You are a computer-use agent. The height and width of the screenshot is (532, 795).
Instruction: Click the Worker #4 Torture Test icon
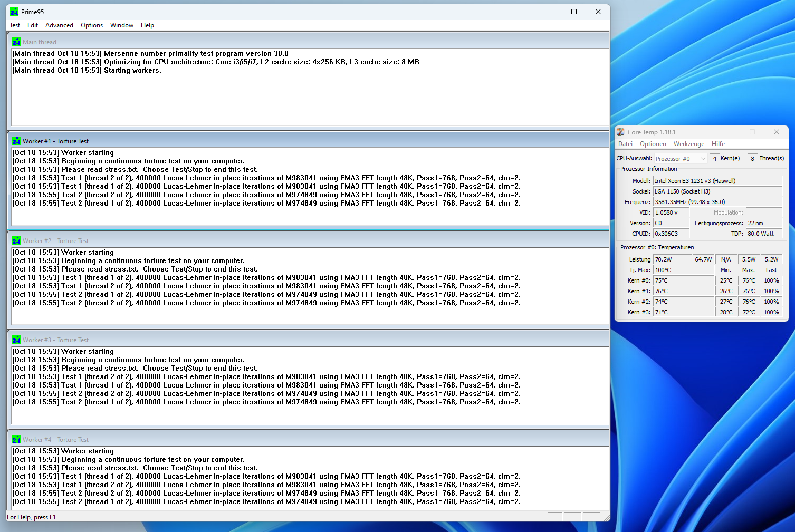point(16,439)
